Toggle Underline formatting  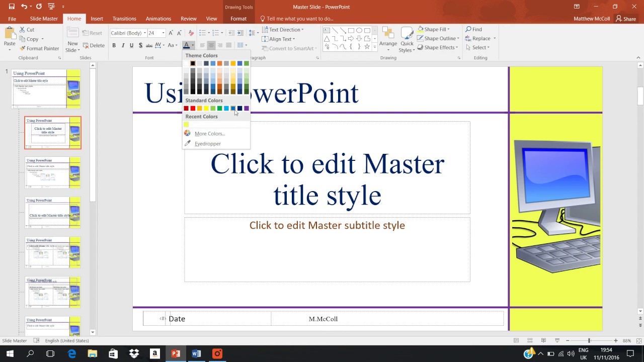[132, 45]
